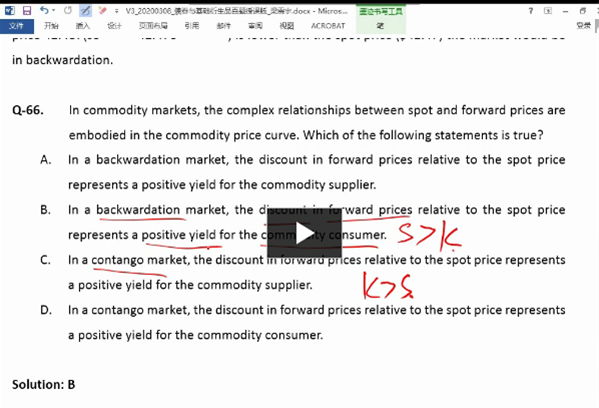Switch to the 开始 Home tab
This screenshot has height=408, width=599.
(51, 26)
